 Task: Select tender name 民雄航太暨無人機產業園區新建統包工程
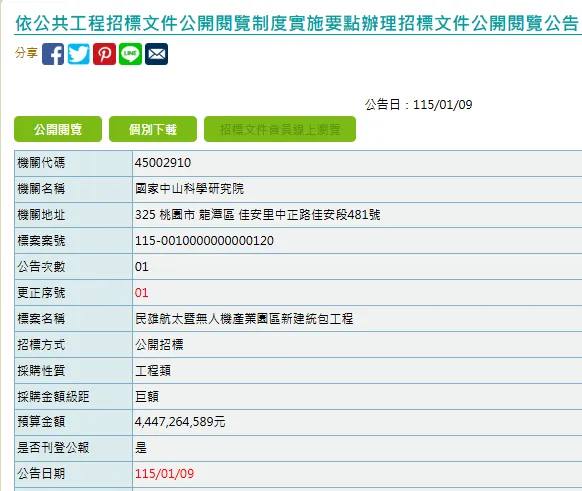244,319
